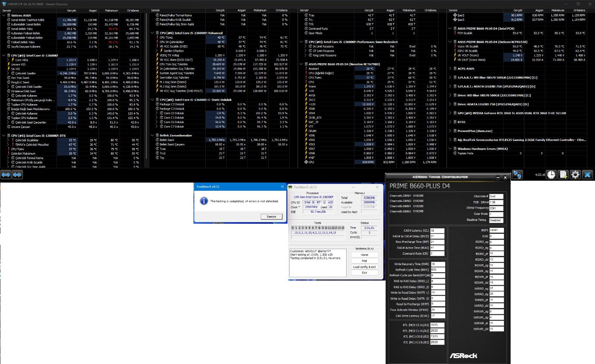Image resolution: width=595 pixels, height=364 pixels.
Task: Click the TestMem5 log text box
Action: [318, 263]
